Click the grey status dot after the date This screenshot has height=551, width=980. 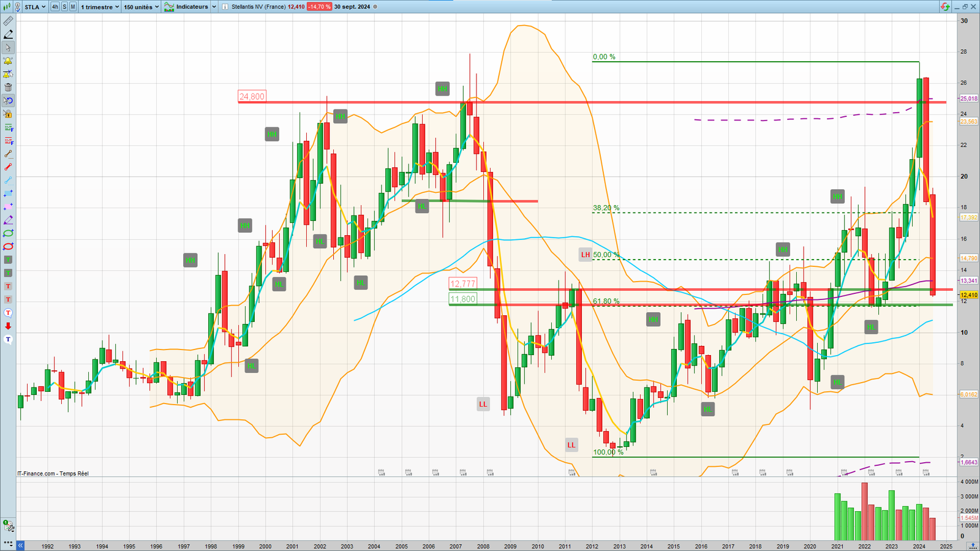coord(375,7)
